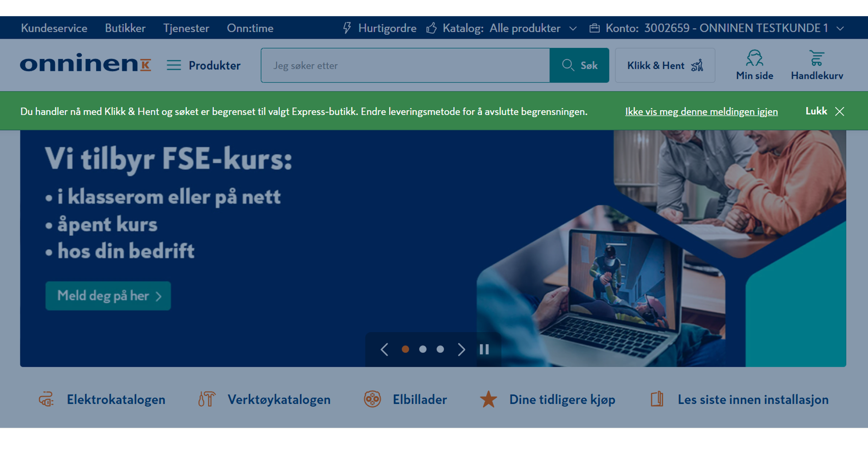Click the Elektrokatalogen plug icon
The image size is (868, 461).
[46, 399]
